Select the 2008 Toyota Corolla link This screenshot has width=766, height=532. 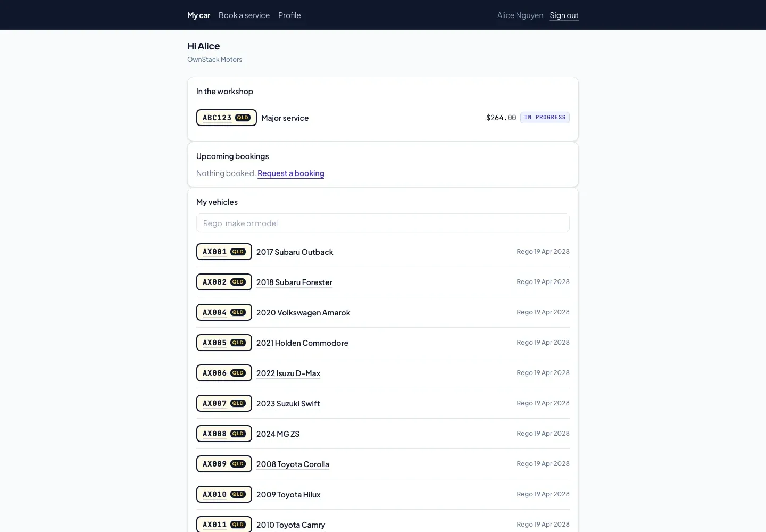(293, 464)
